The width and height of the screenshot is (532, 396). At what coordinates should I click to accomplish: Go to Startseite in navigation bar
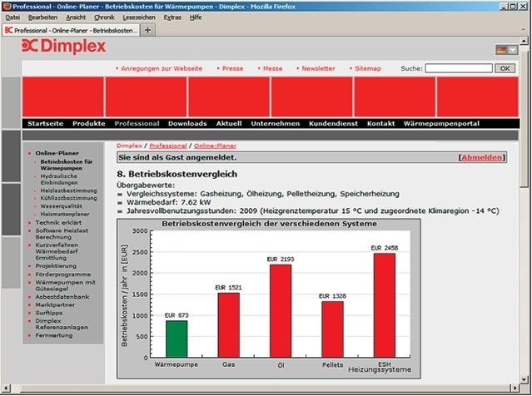(x=46, y=123)
